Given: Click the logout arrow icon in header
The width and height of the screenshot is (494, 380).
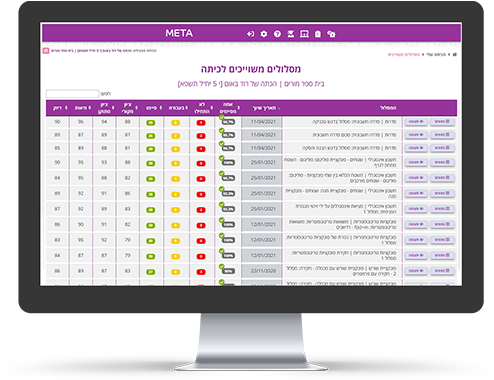Looking at the screenshot, I should pos(250,34).
